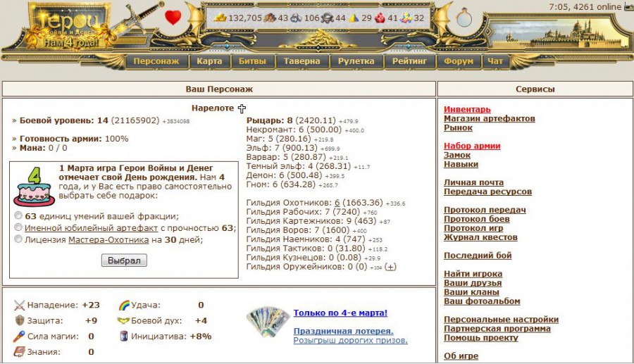Select the Лицензия Мастера-Охотника radio option
Viewport: 634px width, 364px height.
(x=18, y=239)
